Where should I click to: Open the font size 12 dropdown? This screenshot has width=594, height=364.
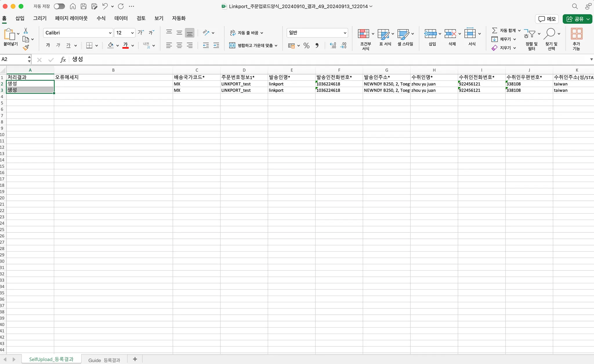point(132,33)
